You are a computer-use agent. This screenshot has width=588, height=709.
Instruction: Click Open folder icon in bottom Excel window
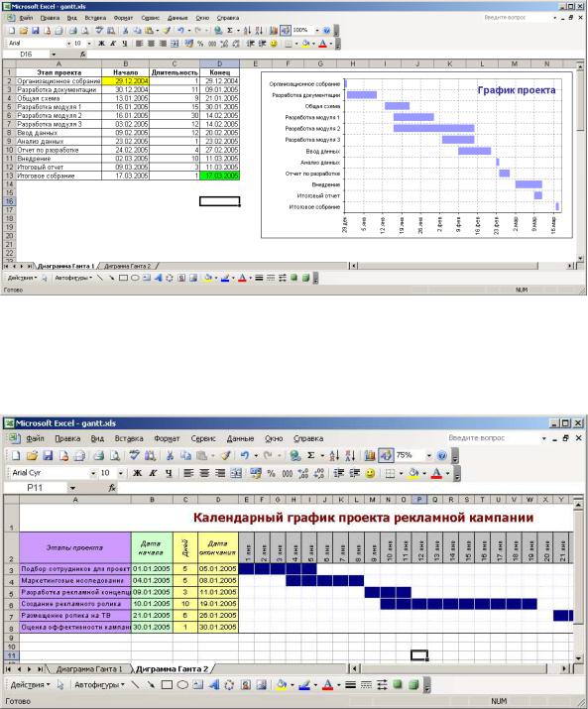coord(32,455)
